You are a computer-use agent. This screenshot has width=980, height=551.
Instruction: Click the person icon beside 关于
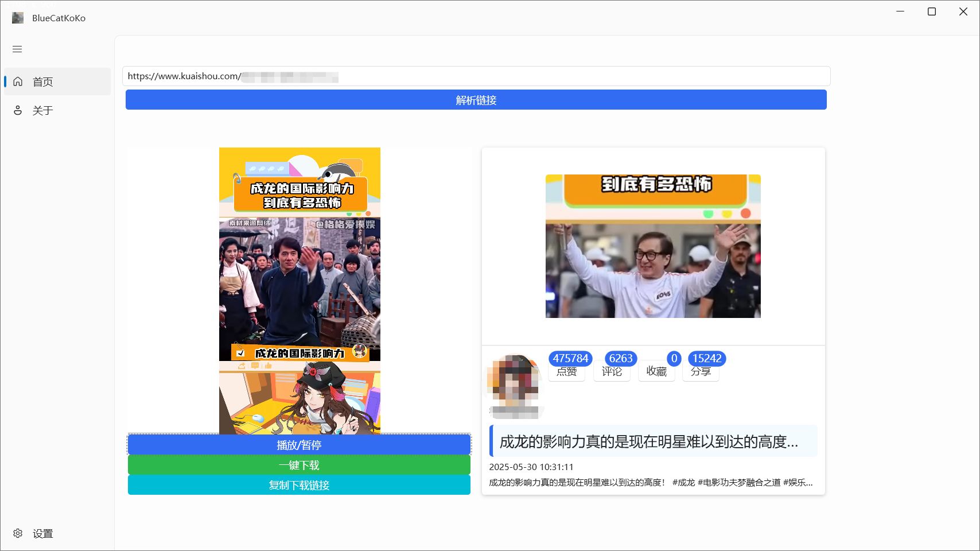click(18, 110)
